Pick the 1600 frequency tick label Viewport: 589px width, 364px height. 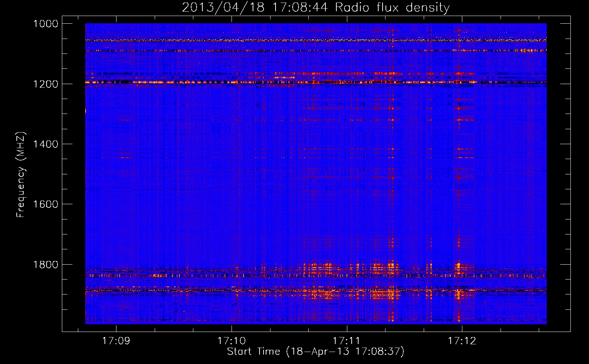pyautogui.click(x=46, y=204)
